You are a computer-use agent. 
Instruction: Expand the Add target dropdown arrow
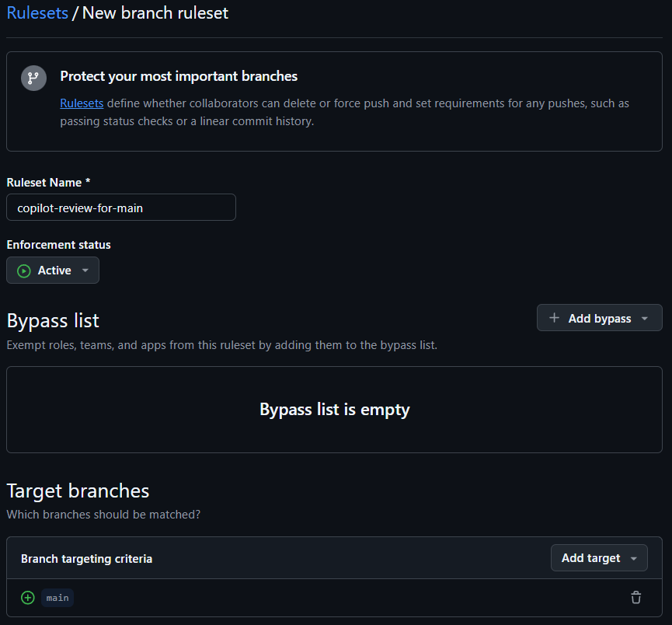[634, 558]
